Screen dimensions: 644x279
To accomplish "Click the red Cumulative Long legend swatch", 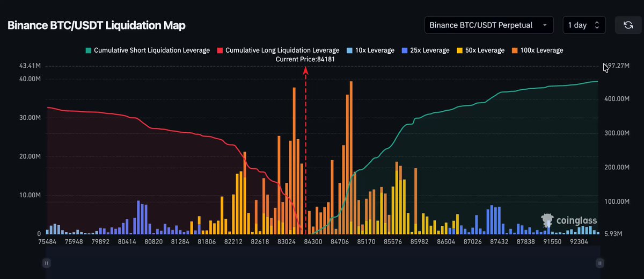I will [x=219, y=51].
